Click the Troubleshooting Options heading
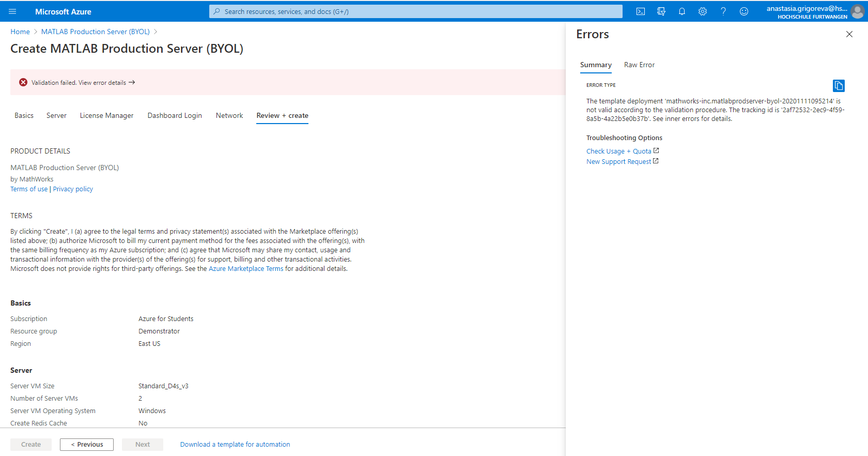Screen dimensions: 868x456 click(x=624, y=138)
